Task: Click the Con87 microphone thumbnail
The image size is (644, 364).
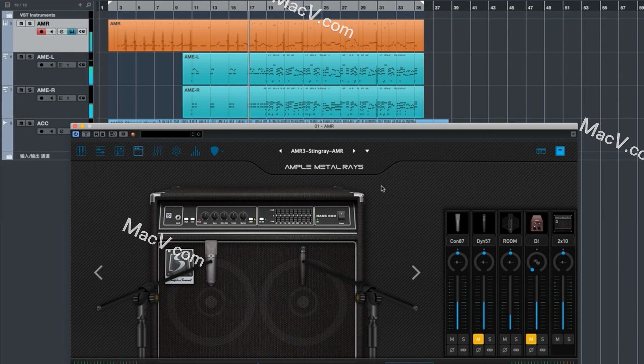Action: coord(457,223)
